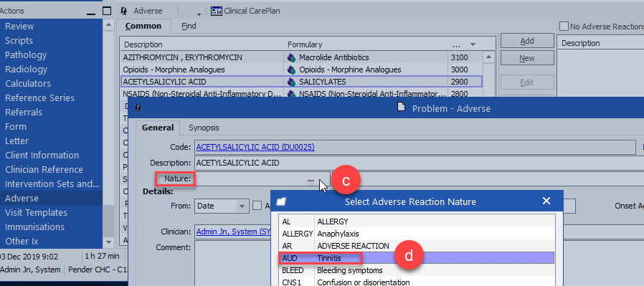Image resolution: width=644 pixels, height=286 pixels.
Task: Click the Opioids - Morphine Analogues formulary icon
Action: point(291,70)
